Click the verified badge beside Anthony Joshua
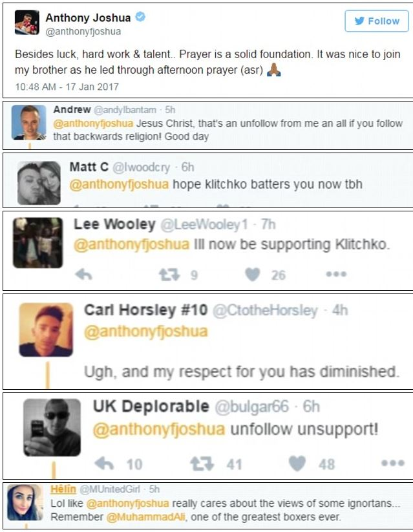Viewport: 413px width, 532px height. [140, 17]
